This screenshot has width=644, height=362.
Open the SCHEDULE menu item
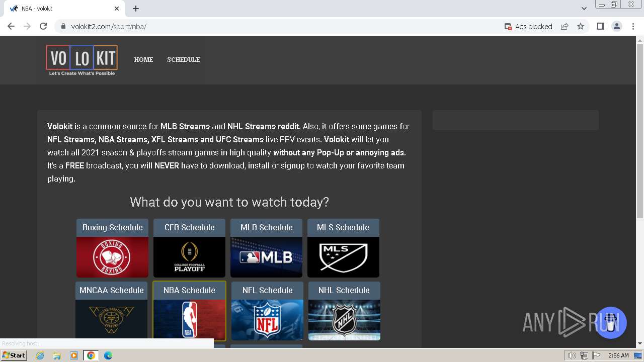[x=184, y=59]
